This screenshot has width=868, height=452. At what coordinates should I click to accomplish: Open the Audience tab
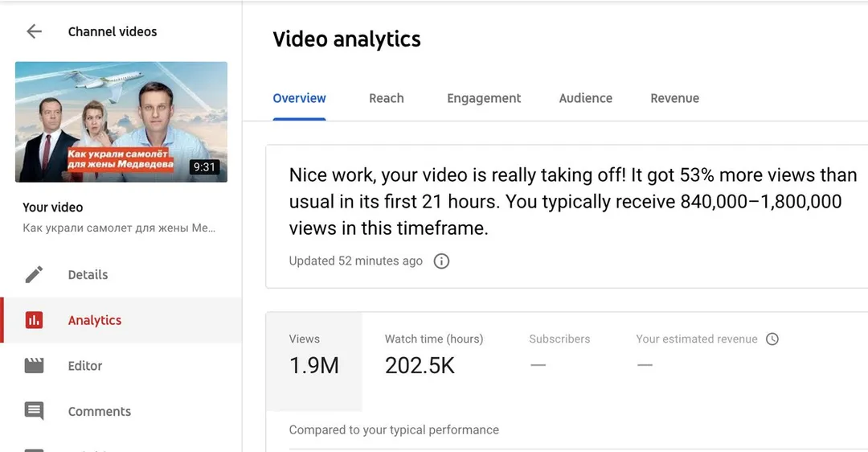click(x=586, y=99)
